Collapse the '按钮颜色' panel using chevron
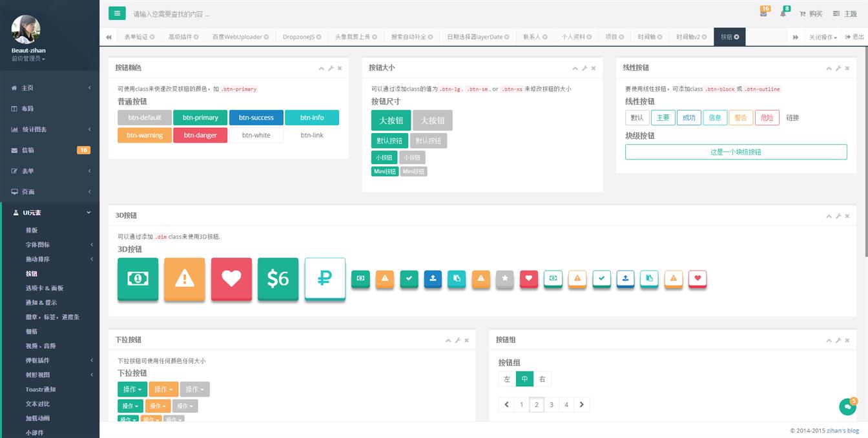 321,68
